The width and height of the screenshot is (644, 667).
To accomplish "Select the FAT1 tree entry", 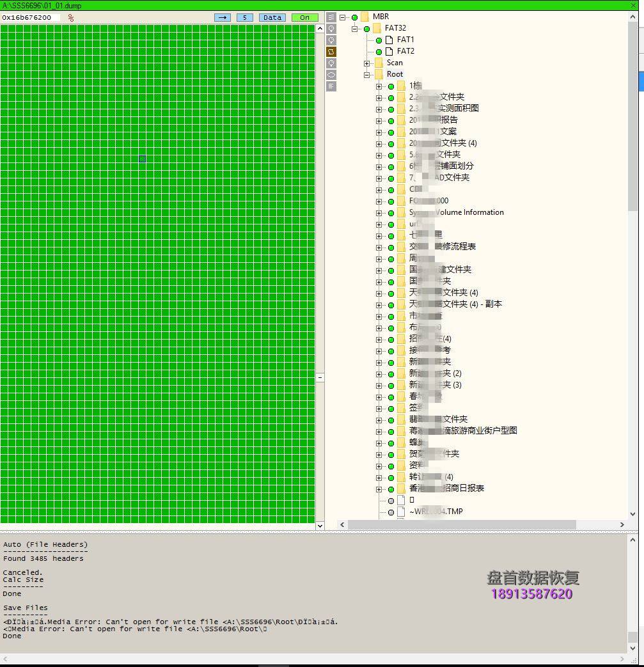I will (x=405, y=40).
